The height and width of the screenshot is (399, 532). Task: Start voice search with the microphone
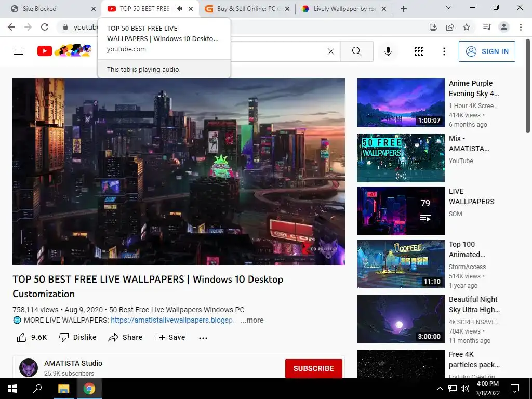(388, 51)
